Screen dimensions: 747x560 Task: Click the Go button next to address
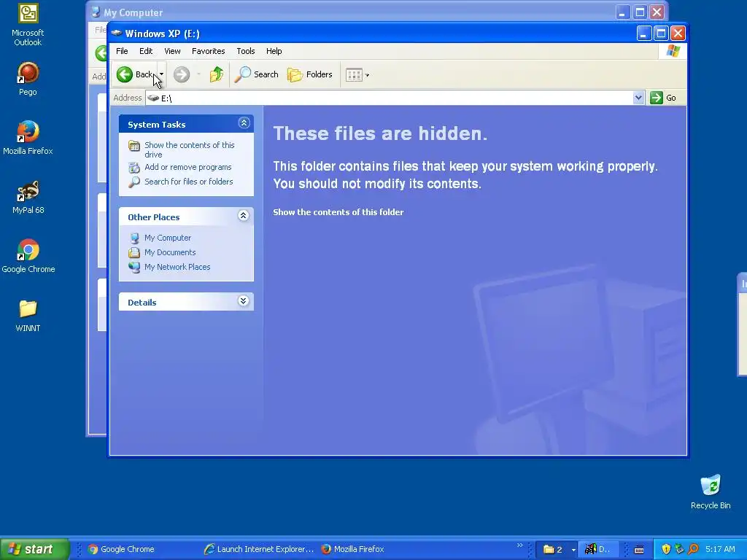[663, 98]
